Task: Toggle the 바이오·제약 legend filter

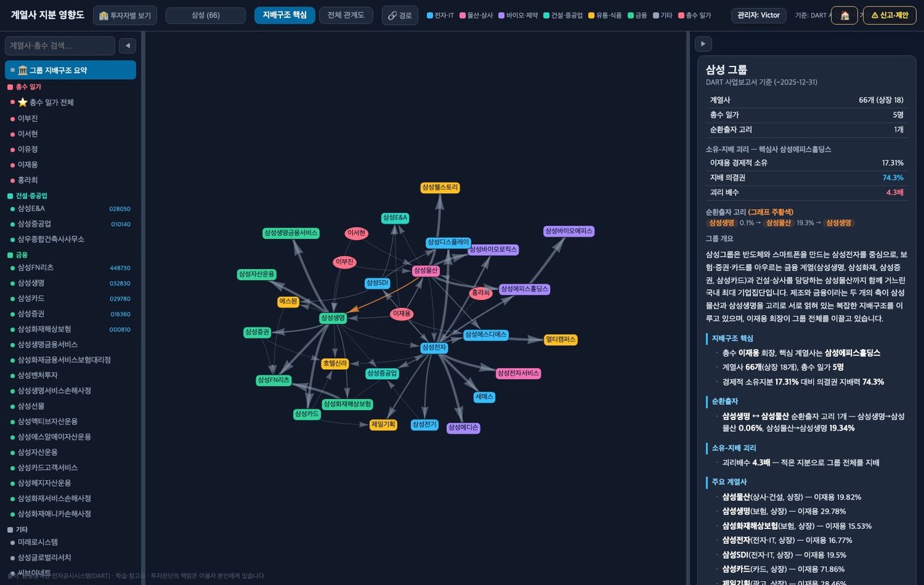Action: click(518, 15)
